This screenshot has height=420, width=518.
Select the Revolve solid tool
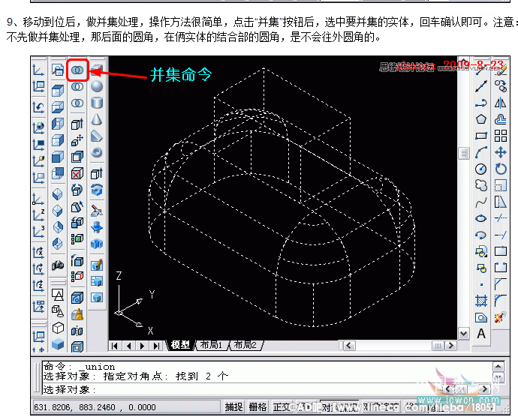[97, 190]
